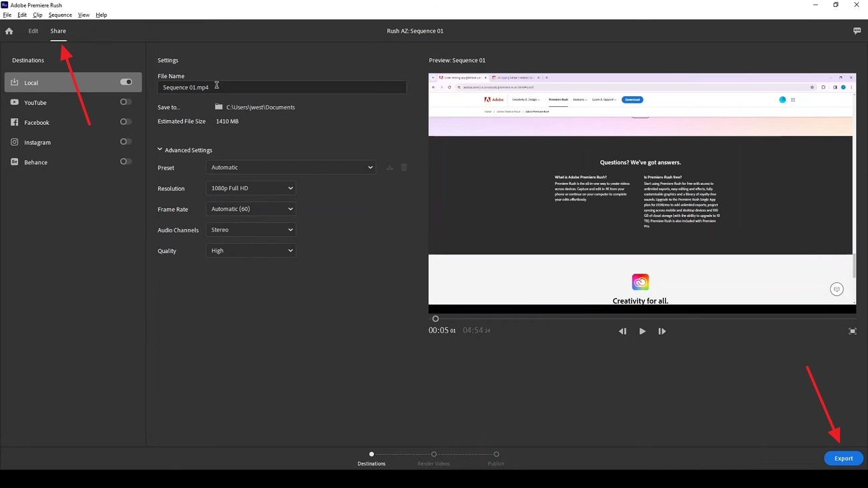The width and height of the screenshot is (868, 488).
Task: Enable the Facebook destination toggle
Action: pos(125,121)
